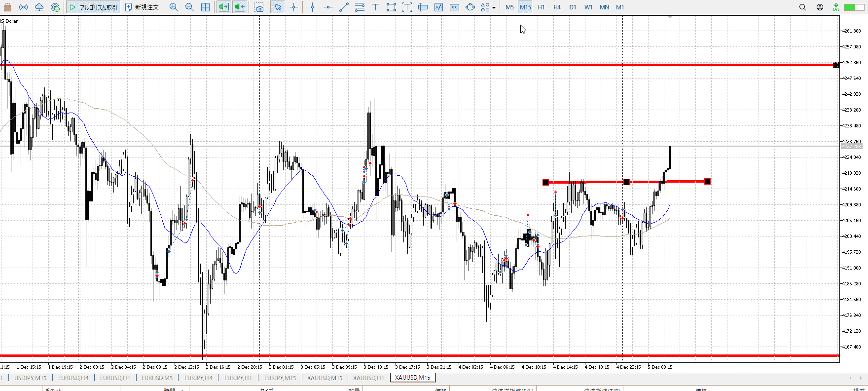Open the search magnifier icon
Image resolution: width=868 pixels, height=391 pixels.
(802, 7)
